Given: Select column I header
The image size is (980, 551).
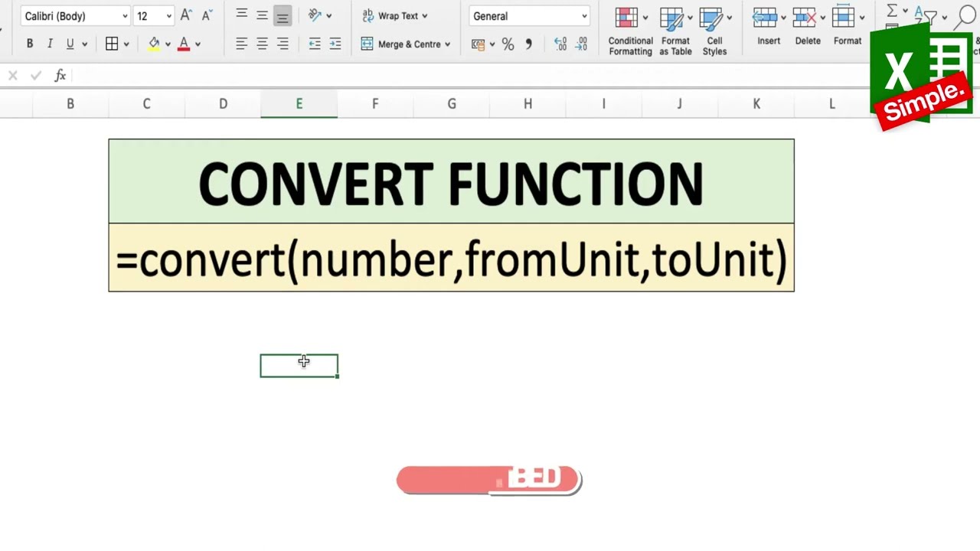Looking at the screenshot, I should [x=603, y=104].
